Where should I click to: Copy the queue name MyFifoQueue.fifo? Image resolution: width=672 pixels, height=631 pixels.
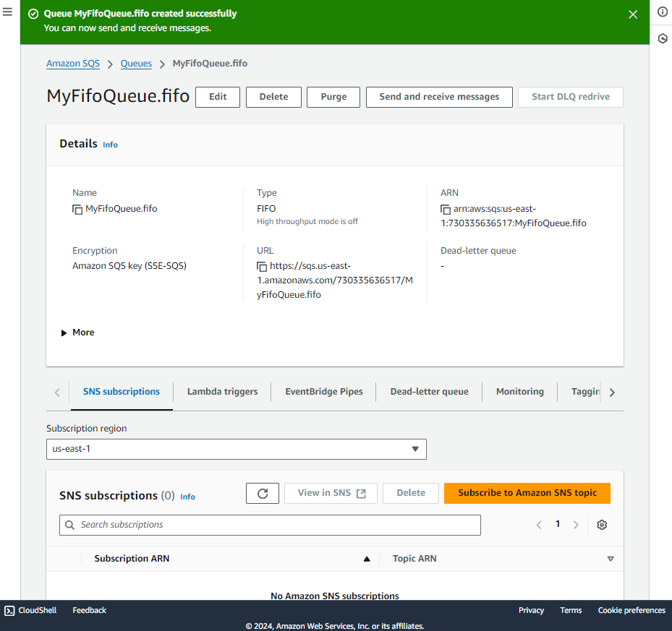coord(77,210)
